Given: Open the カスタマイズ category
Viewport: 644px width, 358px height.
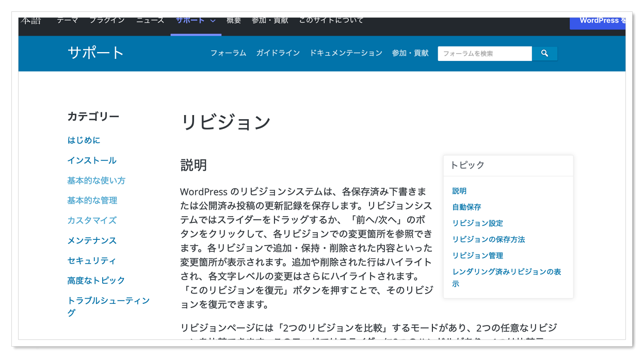Looking at the screenshot, I should pyautogui.click(x=92, y=220).
